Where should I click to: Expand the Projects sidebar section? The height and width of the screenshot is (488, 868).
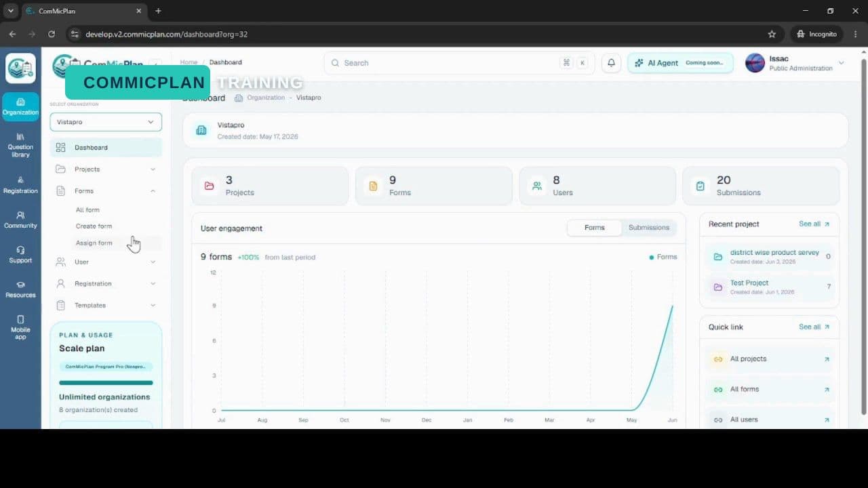coord(106,169)
